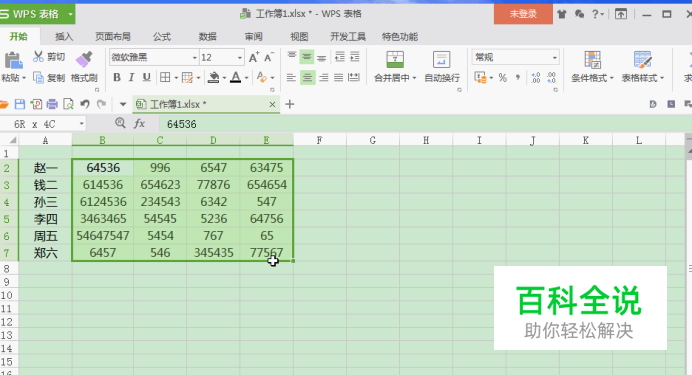Increase font size with A+ icon

pyautogui.click(x=254, y=57)
